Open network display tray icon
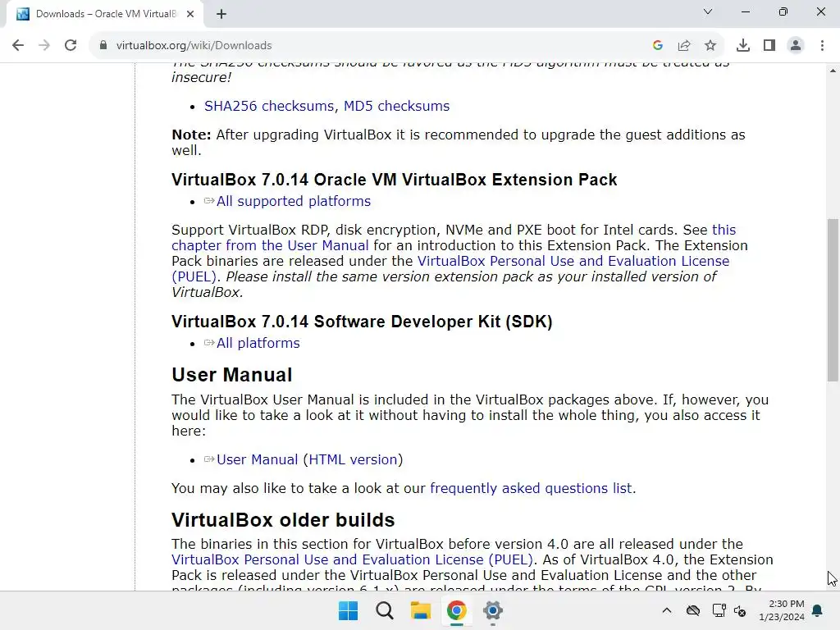This screenshot has height=630, width=840. pos(719,610)
